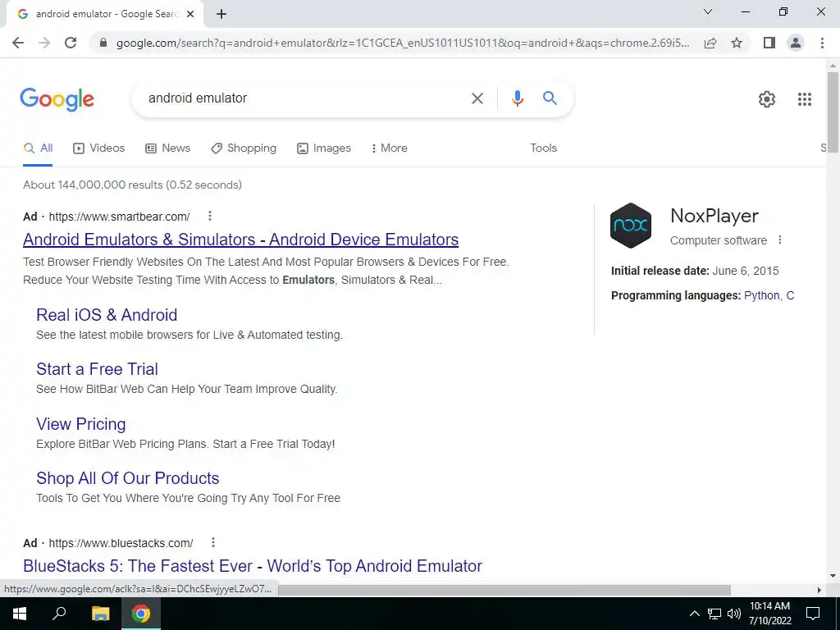Screen dimensions: 840x630
Task: Switch to the News tab
Action: click(x=167, y=148)
